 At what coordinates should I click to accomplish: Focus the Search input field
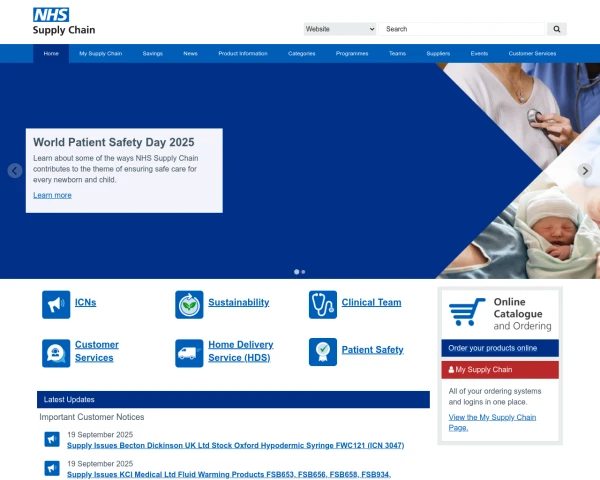point(462,29)
